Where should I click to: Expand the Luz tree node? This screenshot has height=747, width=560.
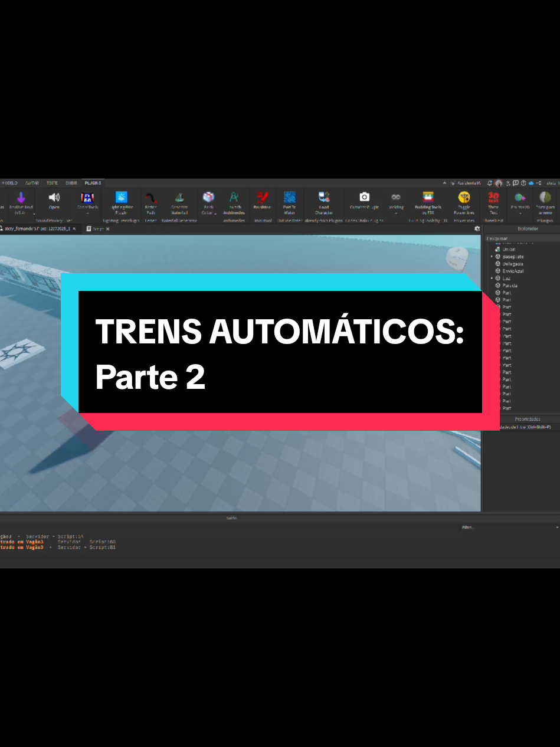pos(492,278)
